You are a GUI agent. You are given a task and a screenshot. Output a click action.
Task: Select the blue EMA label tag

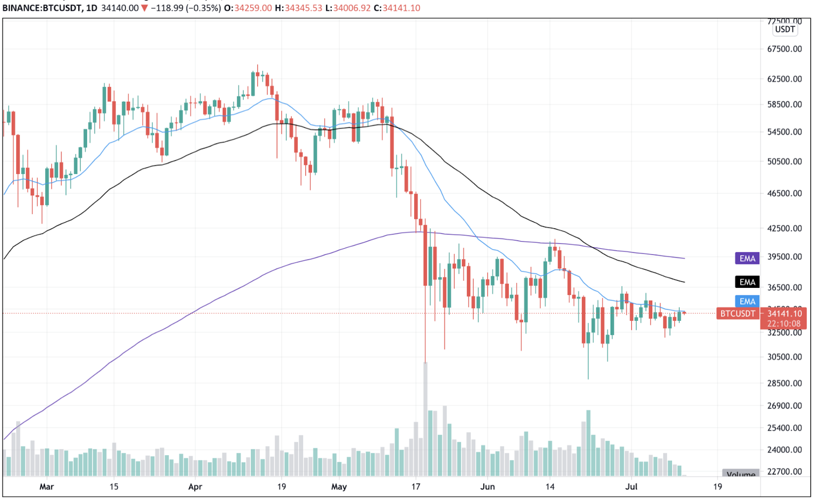(747, 301)
